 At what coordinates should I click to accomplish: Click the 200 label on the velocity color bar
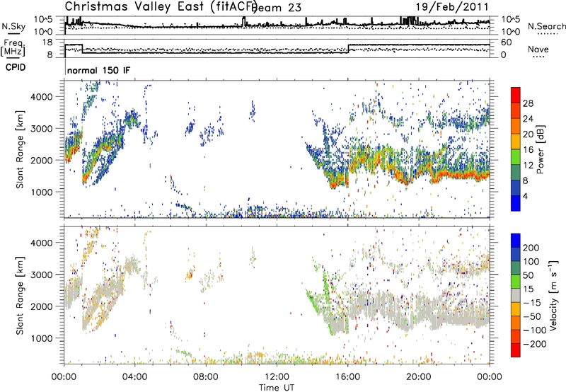(x=531, y=248)
